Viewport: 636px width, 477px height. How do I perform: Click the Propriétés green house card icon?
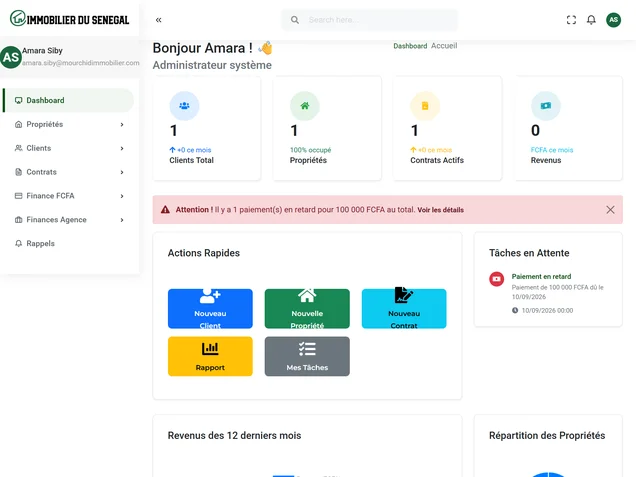[x=305, y=106]
